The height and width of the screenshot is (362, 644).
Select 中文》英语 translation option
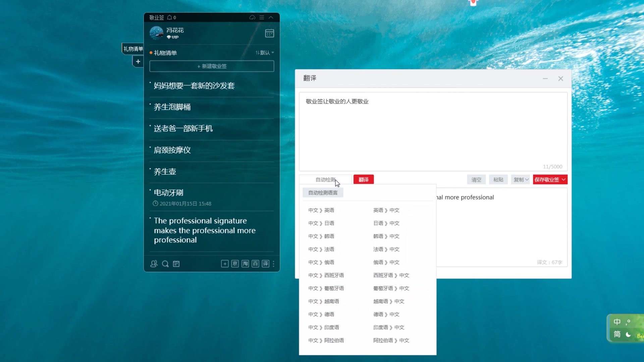[321, 210]
